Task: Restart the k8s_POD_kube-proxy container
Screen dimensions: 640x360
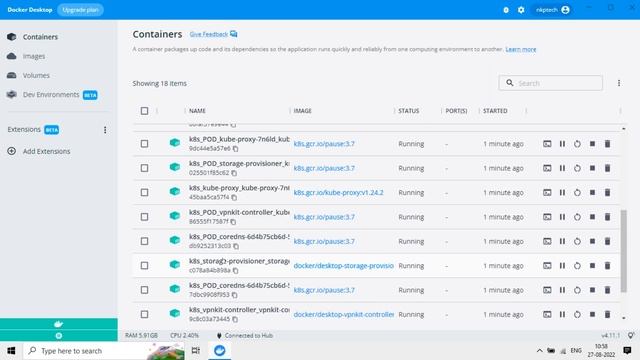Action: click(x=577, y=144)
